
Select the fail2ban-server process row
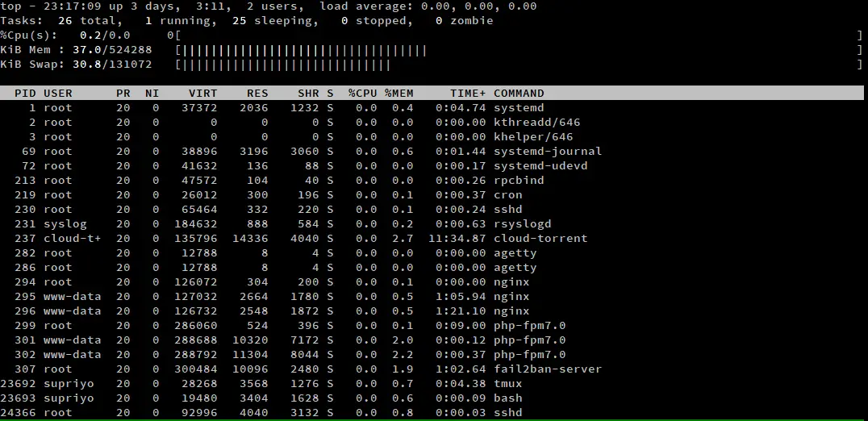click(x=432, y=369)
